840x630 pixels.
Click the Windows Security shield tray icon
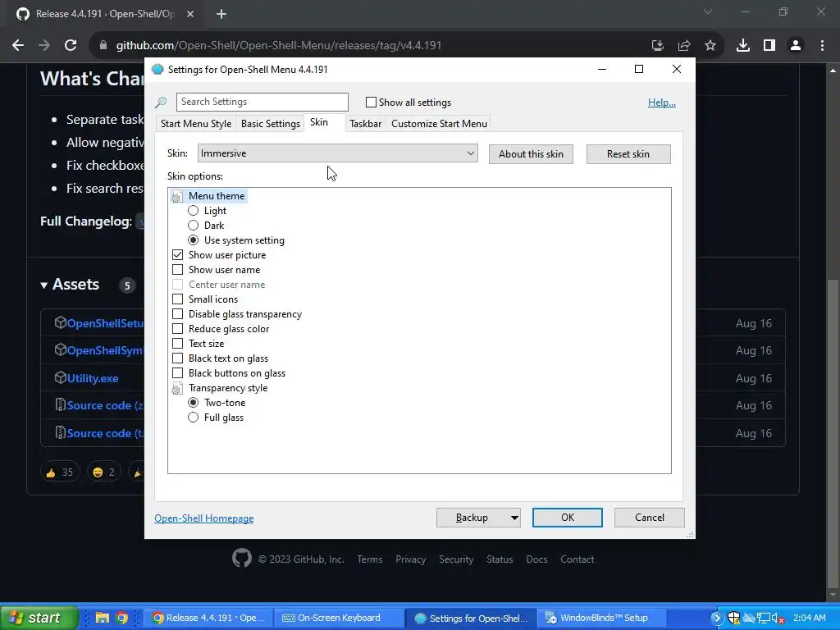tap(734, 618)
